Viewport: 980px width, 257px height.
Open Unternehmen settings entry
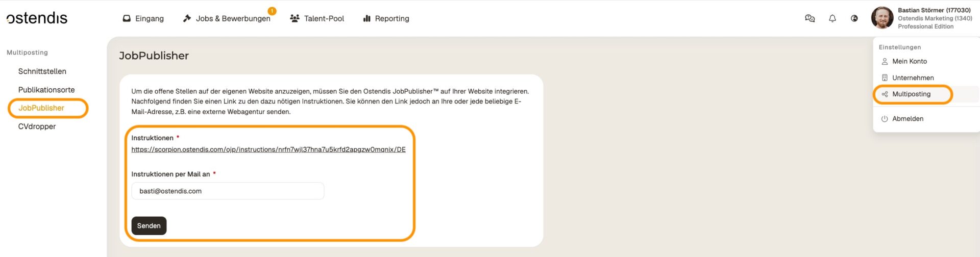coord(913,78)
